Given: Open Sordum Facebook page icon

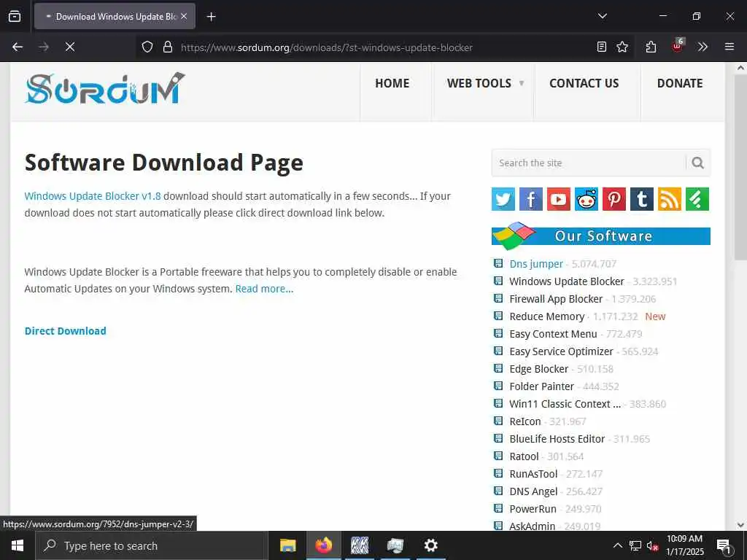Looking at the screenshot, I should 531,198.
